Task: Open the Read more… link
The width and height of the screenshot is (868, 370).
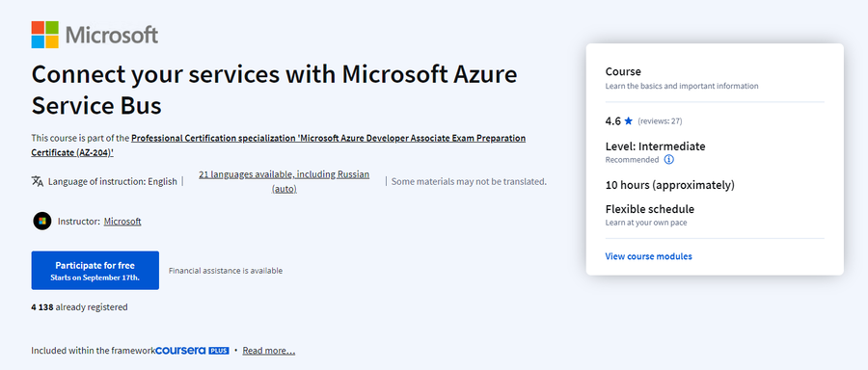Action: 268,351
